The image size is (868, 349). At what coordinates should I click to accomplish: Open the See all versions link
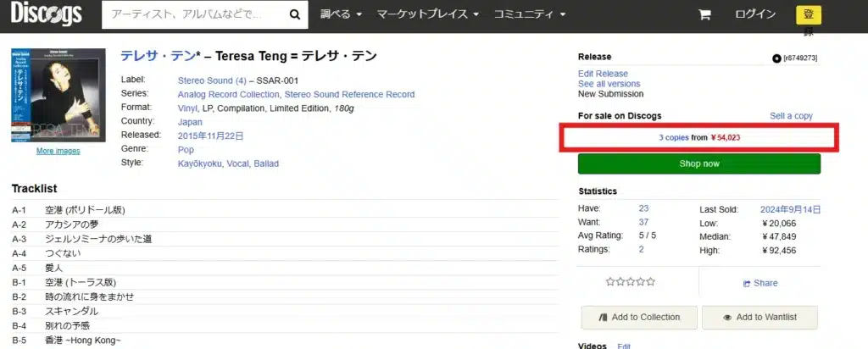[x=609, y=84]
